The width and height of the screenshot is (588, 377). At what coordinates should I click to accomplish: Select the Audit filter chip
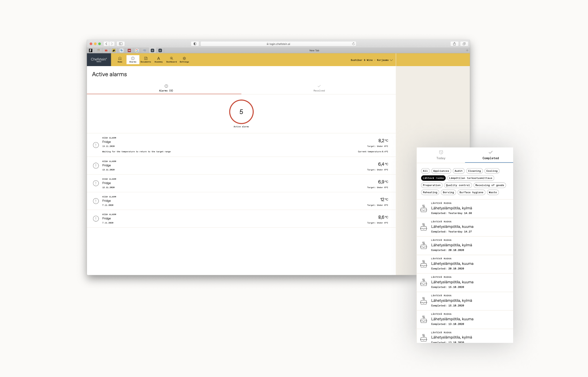pyautogui.click(x=459, y=171)
